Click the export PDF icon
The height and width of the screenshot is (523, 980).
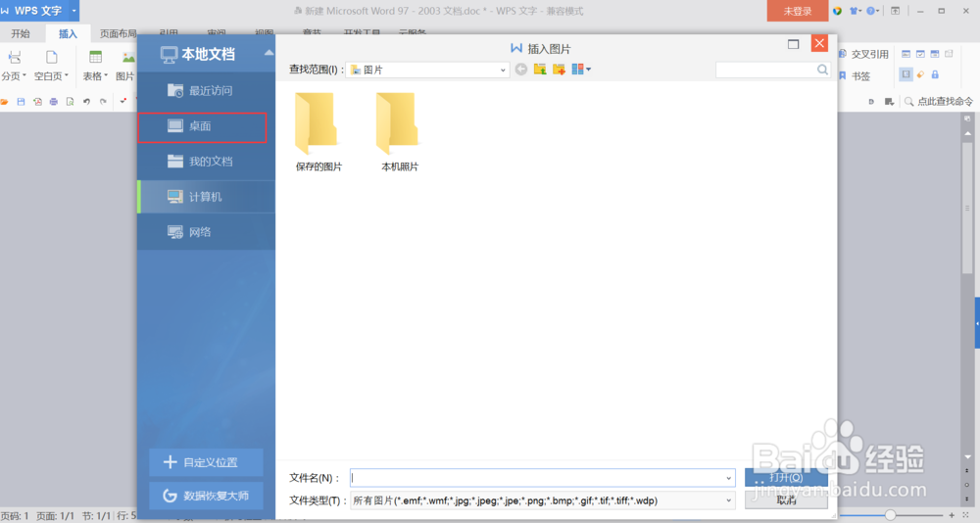click(37, 101)
